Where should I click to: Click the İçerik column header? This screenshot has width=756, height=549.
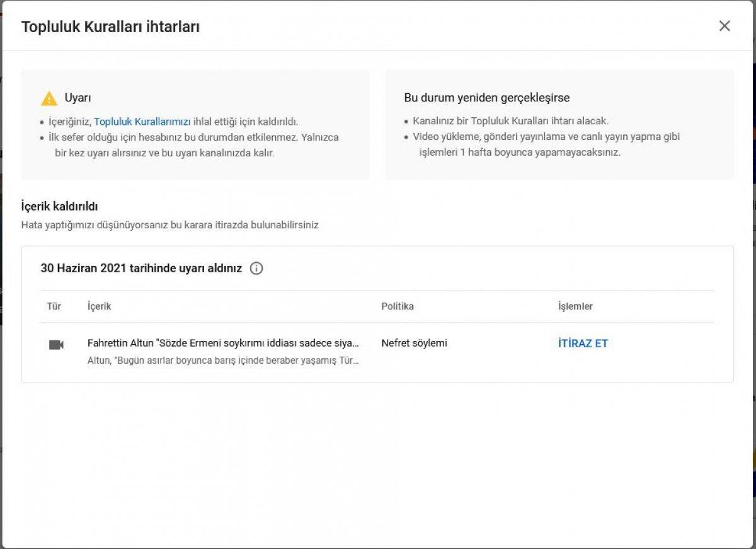[100, 306]
